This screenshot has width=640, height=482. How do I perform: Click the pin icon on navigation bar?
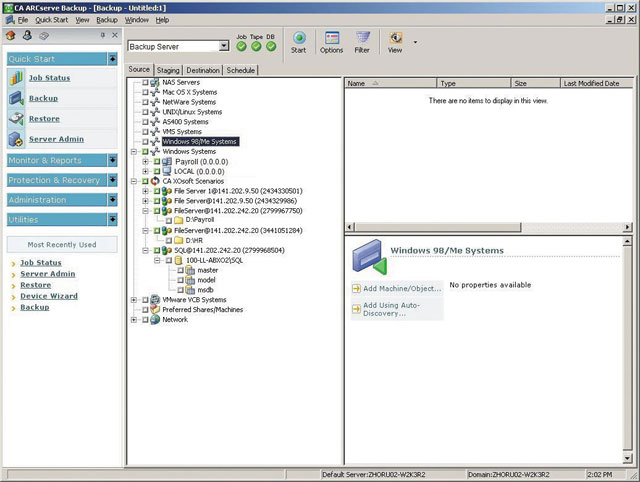(102, 36)
